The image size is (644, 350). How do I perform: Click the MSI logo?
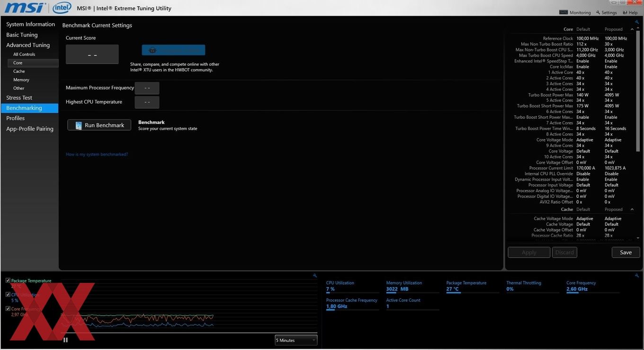click(x=25, y=8)
